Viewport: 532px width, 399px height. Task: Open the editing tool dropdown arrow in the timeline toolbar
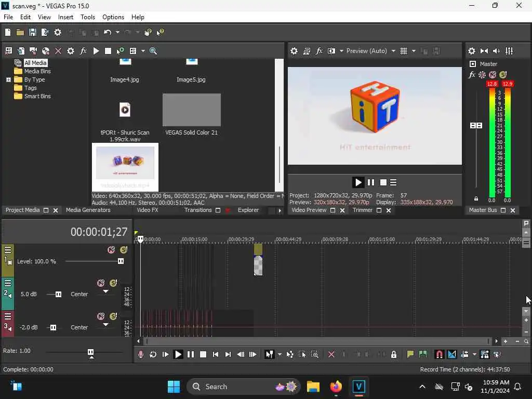point(280,354)
